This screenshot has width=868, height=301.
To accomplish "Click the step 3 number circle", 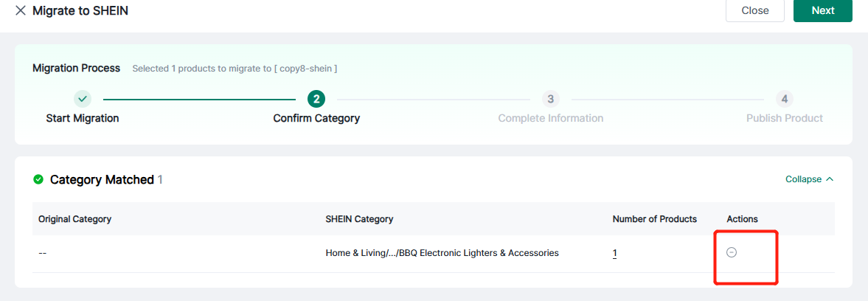I will coord(550,98).
